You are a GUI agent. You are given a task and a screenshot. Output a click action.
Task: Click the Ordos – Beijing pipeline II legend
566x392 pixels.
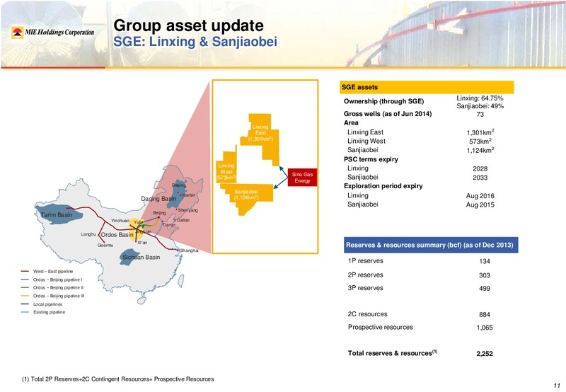click(x=52, y=288)
